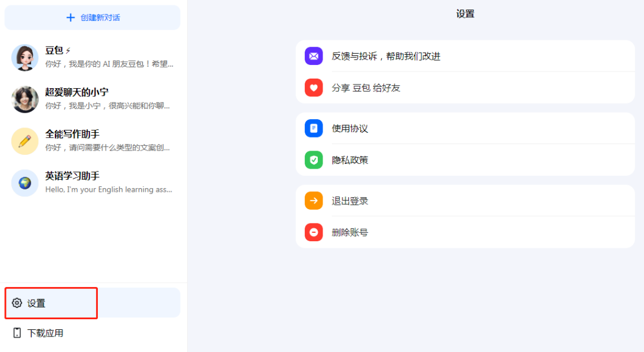The image size is (644, 352).
Task: Click the blue document icon for 使用协议
Action: tap(314, 129)
